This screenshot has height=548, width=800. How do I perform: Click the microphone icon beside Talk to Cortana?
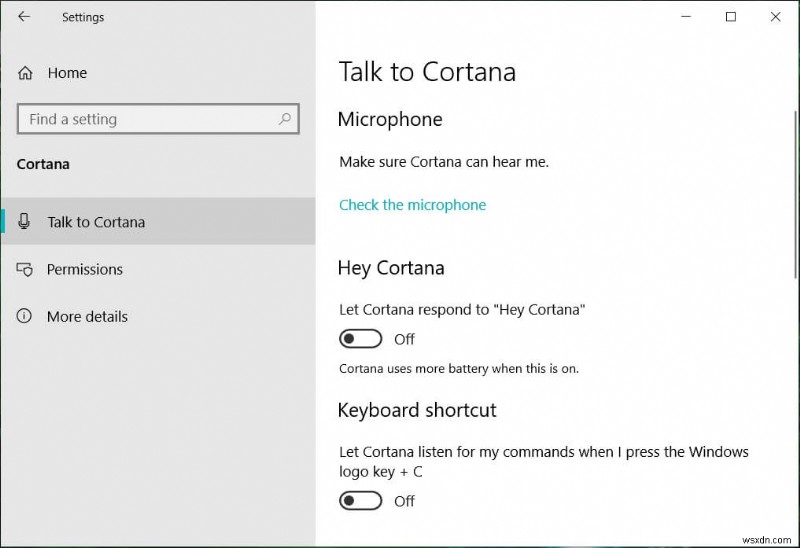pos(24,221)
